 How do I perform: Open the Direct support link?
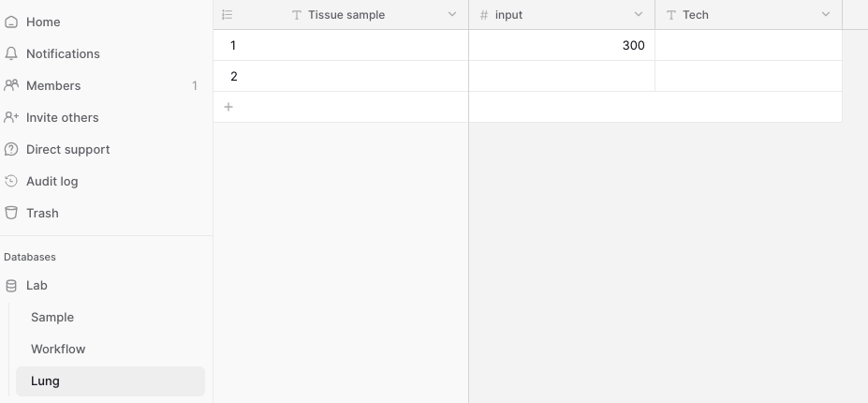pyautogui.click(x=67, y=150)
